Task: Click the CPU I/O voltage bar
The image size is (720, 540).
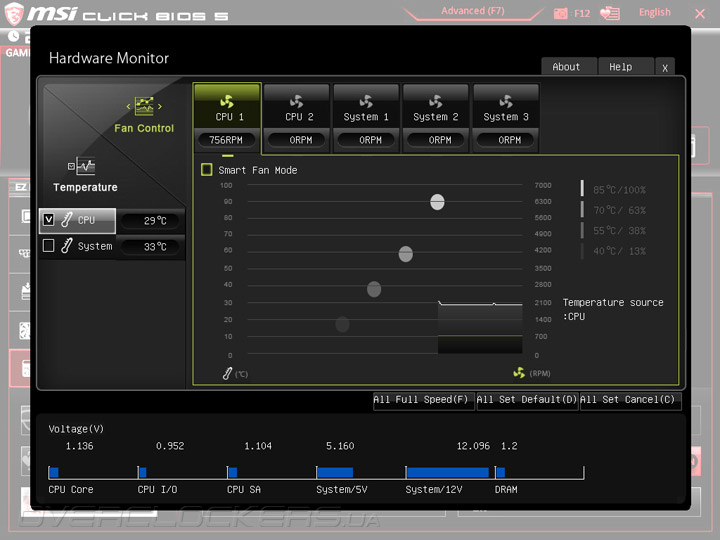Action: point(143,472)
